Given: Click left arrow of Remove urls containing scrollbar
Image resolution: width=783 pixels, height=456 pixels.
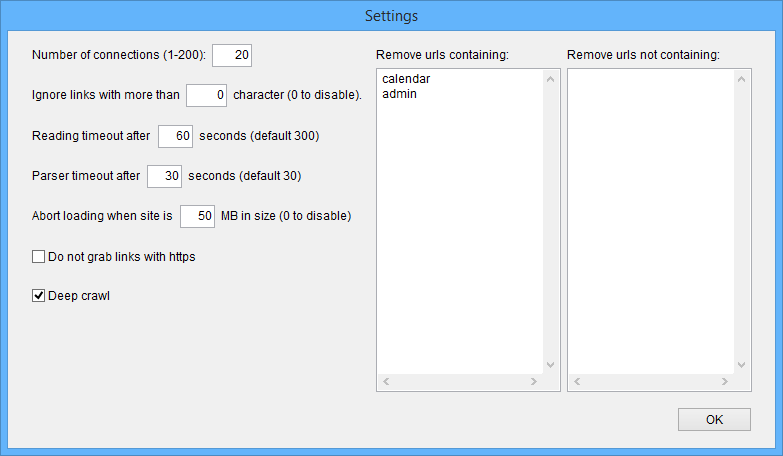Looking at the screenshot, I should (x=385, y=382).
